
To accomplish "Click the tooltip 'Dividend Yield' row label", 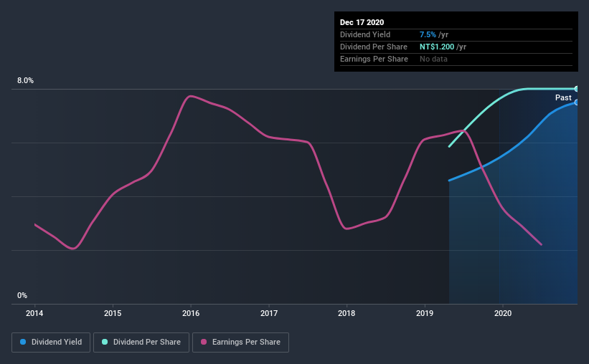I will pyautogui.click(x=365, y=34).
